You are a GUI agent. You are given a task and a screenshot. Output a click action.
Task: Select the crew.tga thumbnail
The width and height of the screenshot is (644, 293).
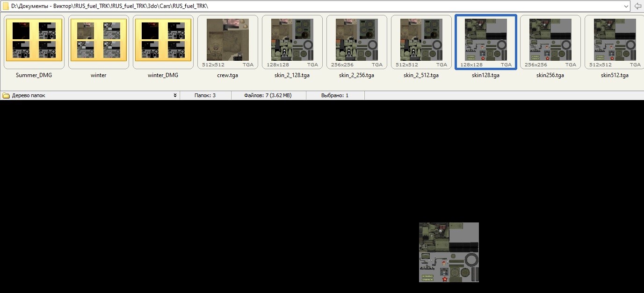tap(228, 42)
